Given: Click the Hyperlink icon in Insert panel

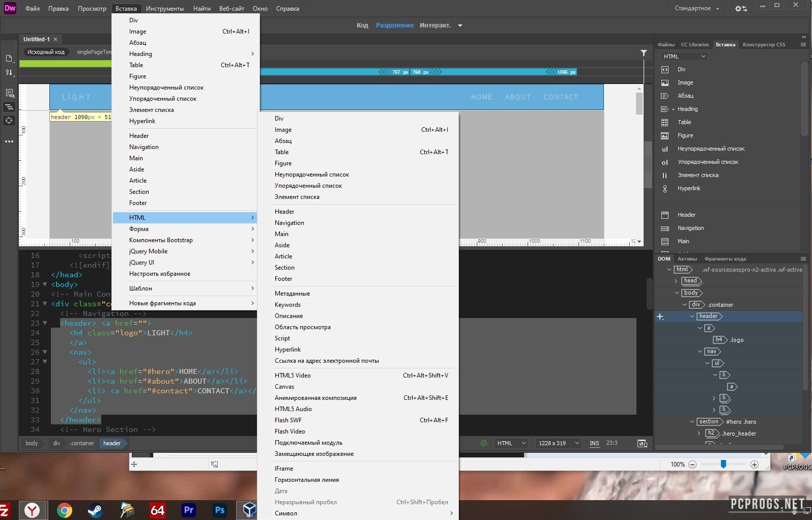Looking at the screenshot, I should click(664, 189).
